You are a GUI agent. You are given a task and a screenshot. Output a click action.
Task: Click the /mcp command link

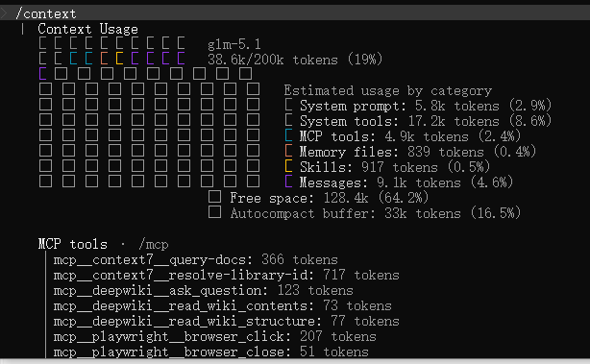(154, 245)
